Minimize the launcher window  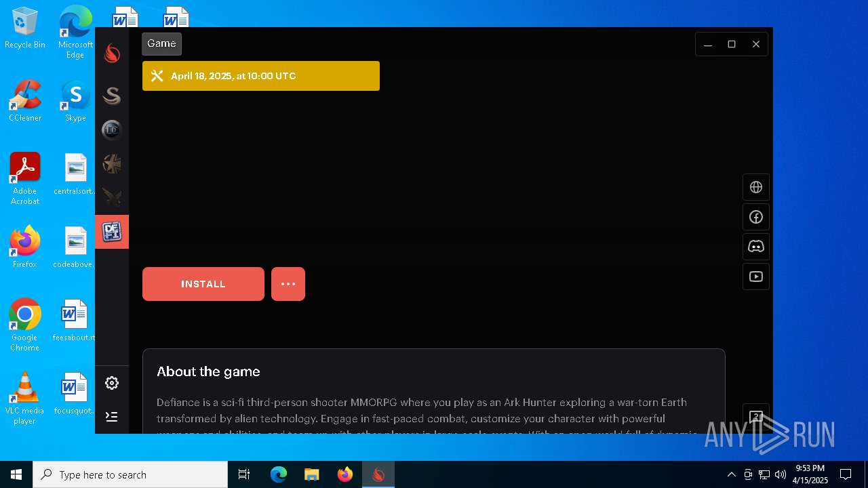(708, 44)
